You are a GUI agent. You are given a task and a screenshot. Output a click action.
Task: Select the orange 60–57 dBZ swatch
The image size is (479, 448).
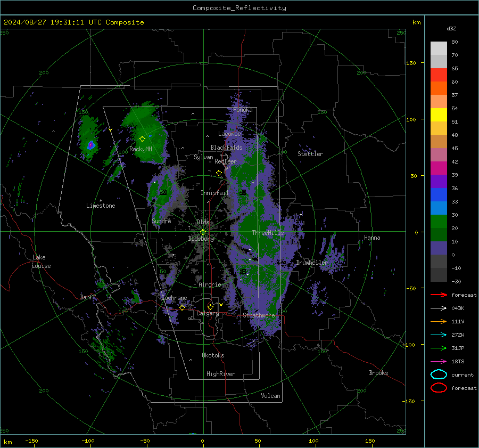click(439, 88)
